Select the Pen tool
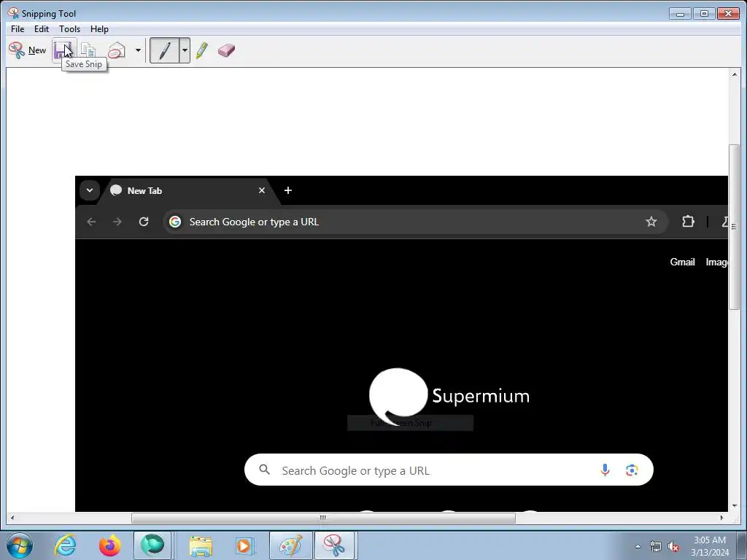This screenshot has width=747, height=560. pyautogui.click(x=164, y=50)
